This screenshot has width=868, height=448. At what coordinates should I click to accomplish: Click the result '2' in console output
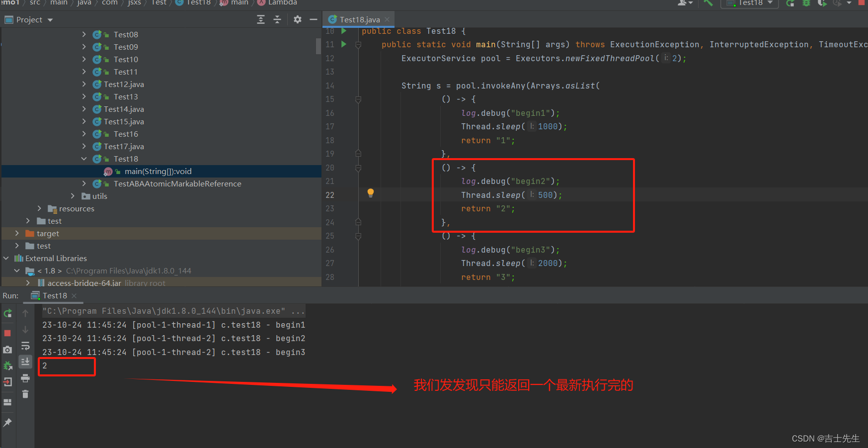pyautogui.click(x=45, y=365)
